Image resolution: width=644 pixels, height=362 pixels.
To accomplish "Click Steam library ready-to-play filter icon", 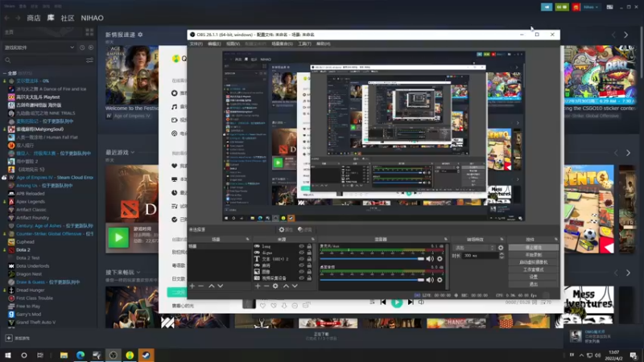I will click(91, 47).
